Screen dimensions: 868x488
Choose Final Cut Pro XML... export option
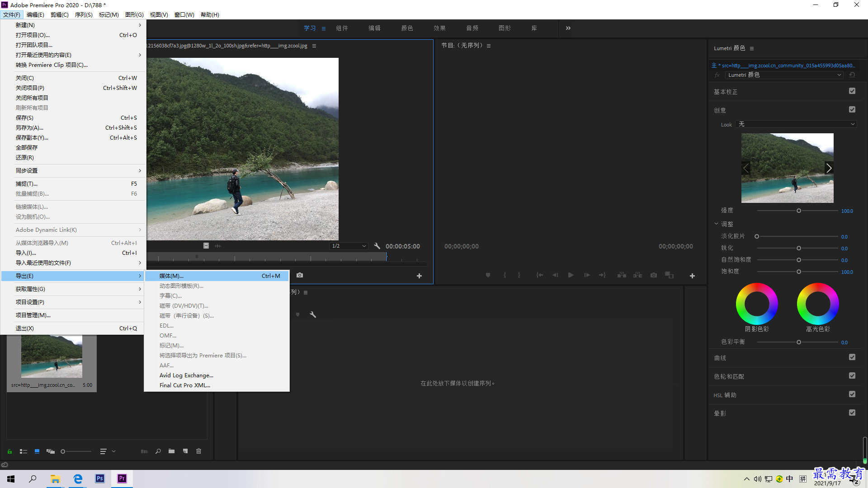(x=217, y=385)
